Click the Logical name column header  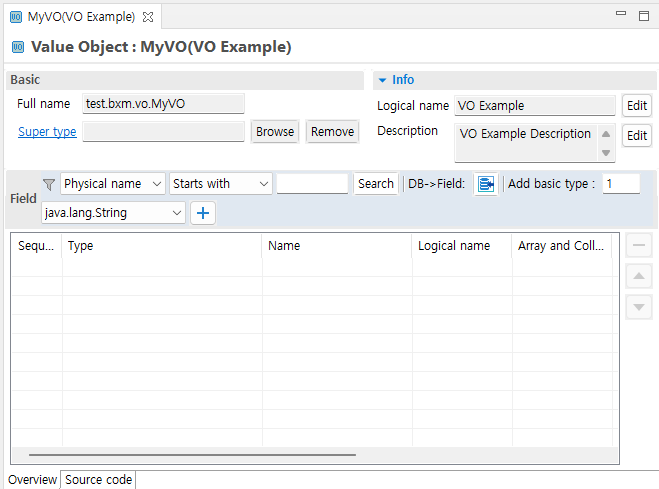click(462, 246)
